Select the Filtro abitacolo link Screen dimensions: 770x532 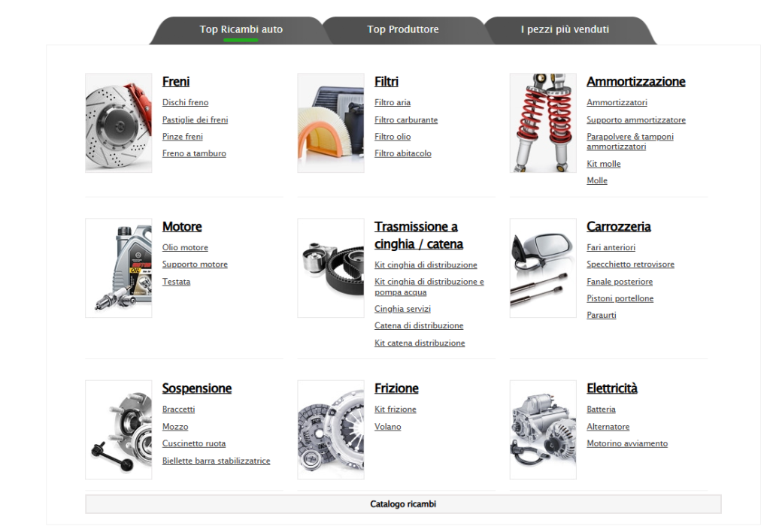403,153
